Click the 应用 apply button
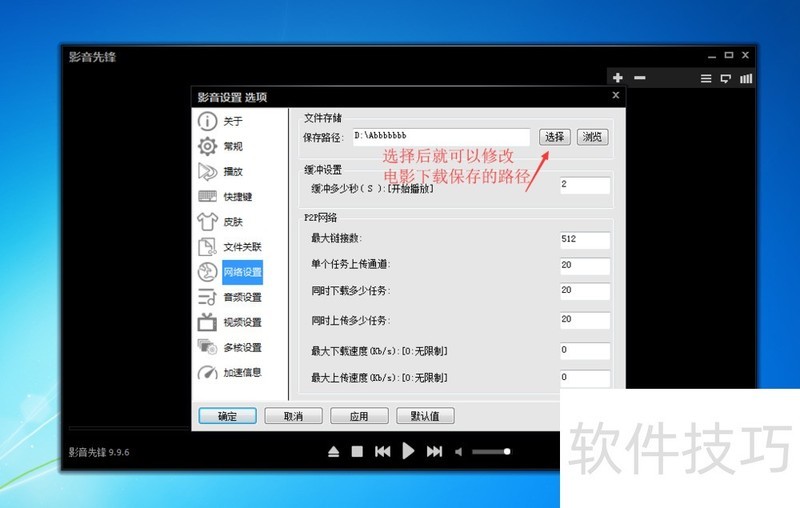 click(359, 416)
